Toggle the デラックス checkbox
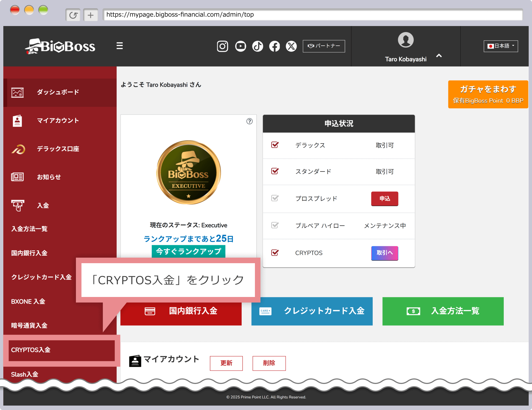 click(275, 145)
